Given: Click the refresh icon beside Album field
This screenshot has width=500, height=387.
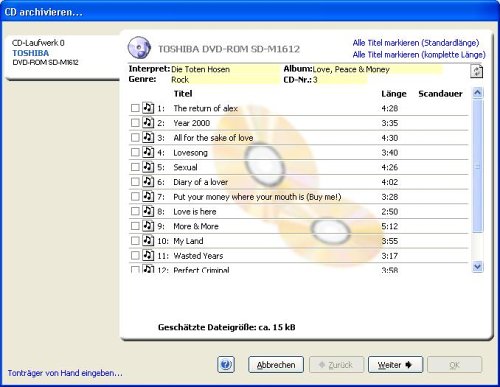Looking at the screenshot, I should point(476,71).
